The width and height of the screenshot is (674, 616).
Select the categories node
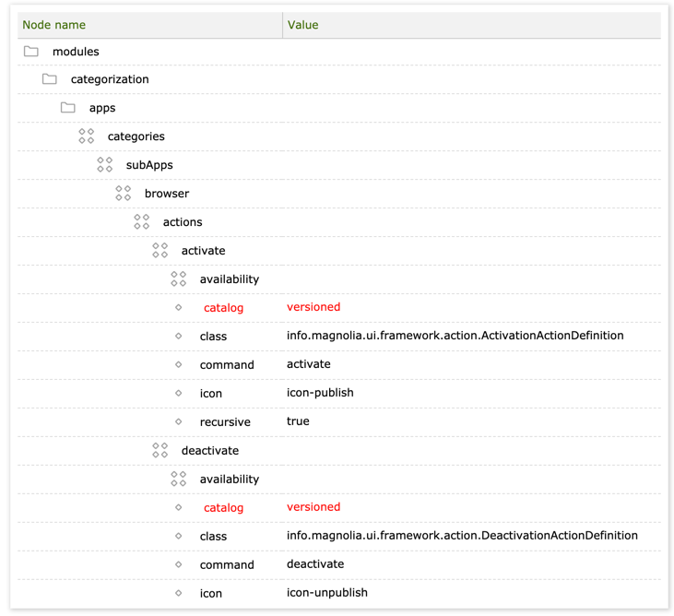136,136
